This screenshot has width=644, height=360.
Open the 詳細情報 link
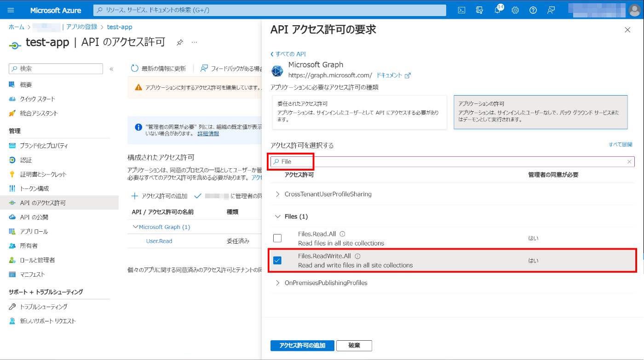click(208, 133)
